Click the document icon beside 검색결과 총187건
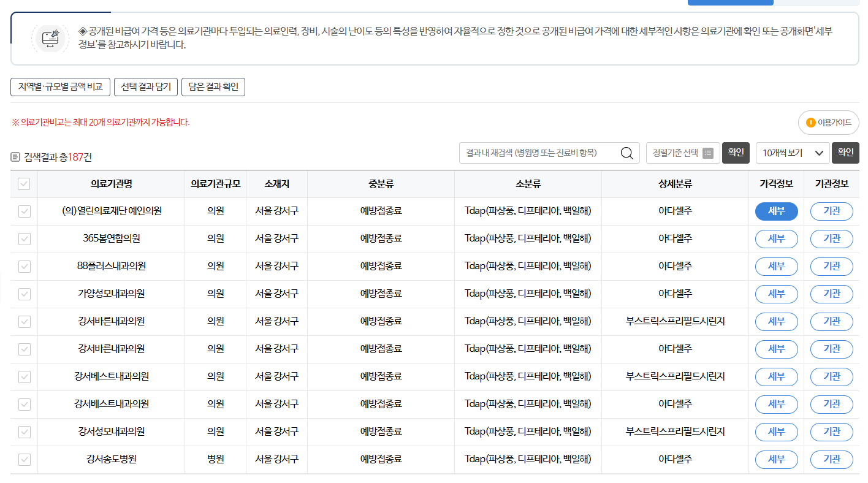 point(14,157)
